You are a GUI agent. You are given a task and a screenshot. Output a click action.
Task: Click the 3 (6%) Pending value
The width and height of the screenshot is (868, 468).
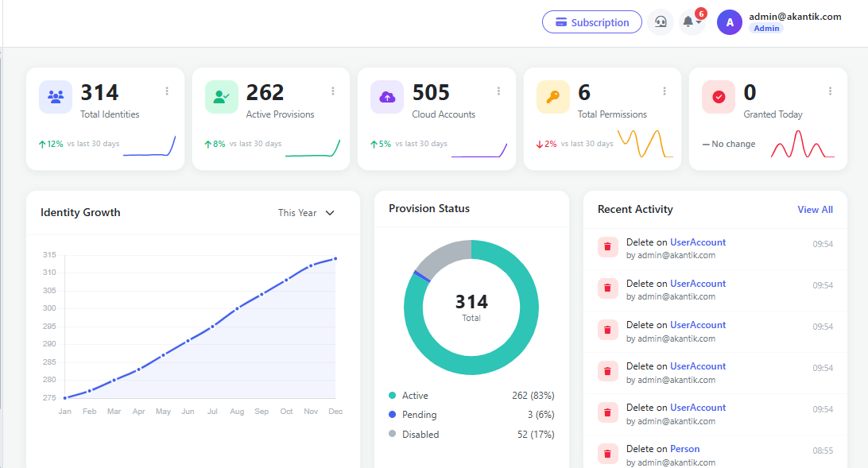point(541,415)
